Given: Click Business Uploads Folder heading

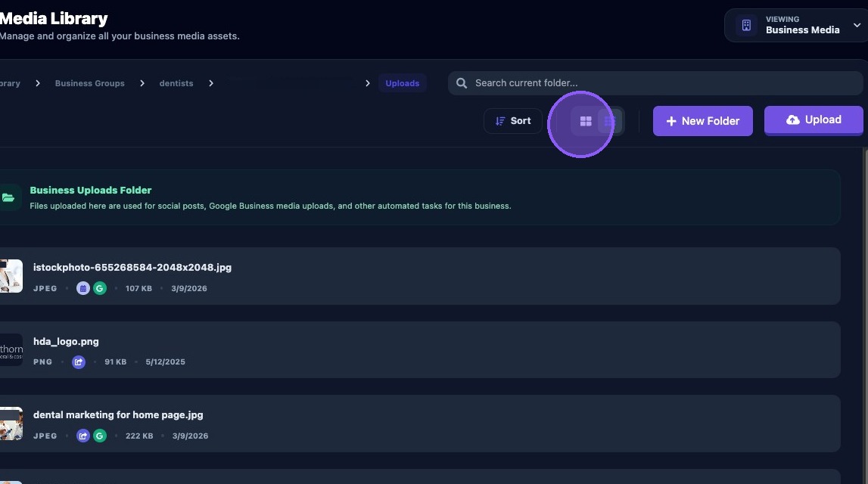Looking at the screenshot, I should coord(91,191).
